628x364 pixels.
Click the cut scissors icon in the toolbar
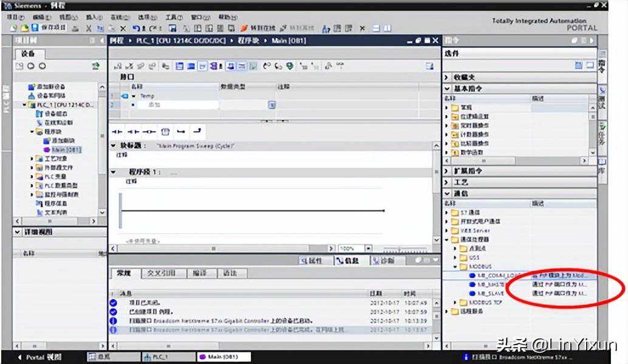point(89,28)
